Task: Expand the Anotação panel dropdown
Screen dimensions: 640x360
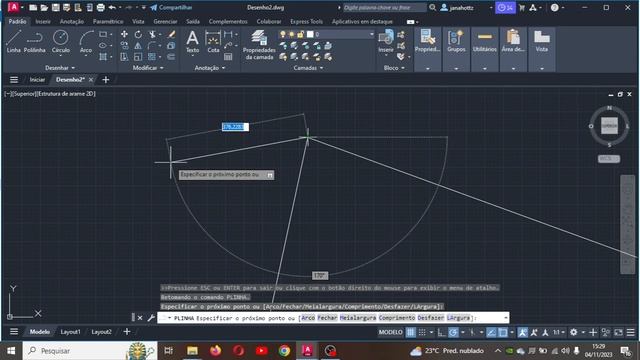Action: point(210,68)
